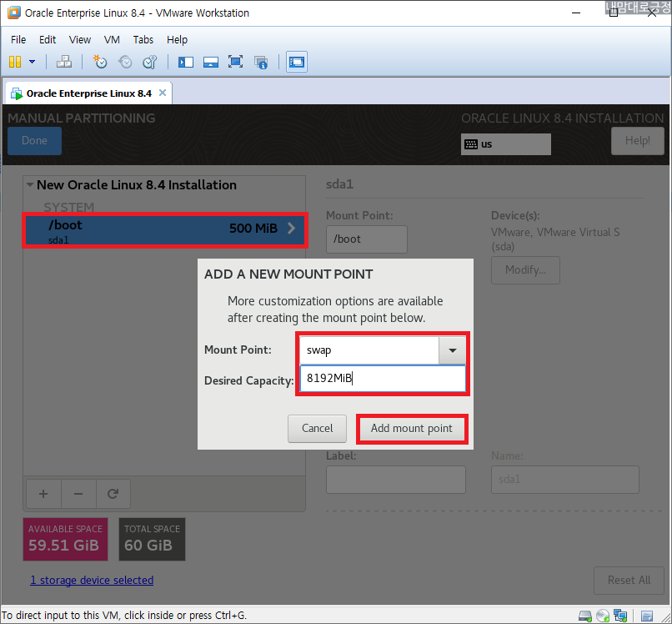Click the Pause VM toolbar icon

[x=15, y=62]
